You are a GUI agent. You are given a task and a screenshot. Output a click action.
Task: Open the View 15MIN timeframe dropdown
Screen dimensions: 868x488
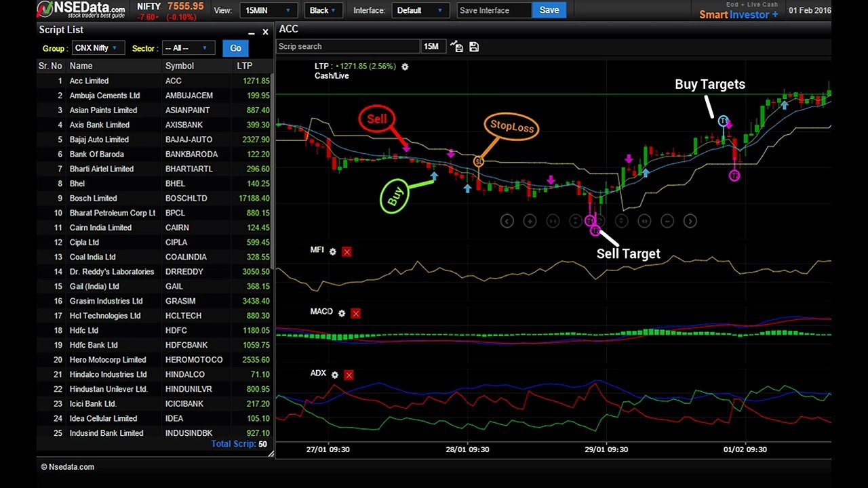tap(268, 10)
